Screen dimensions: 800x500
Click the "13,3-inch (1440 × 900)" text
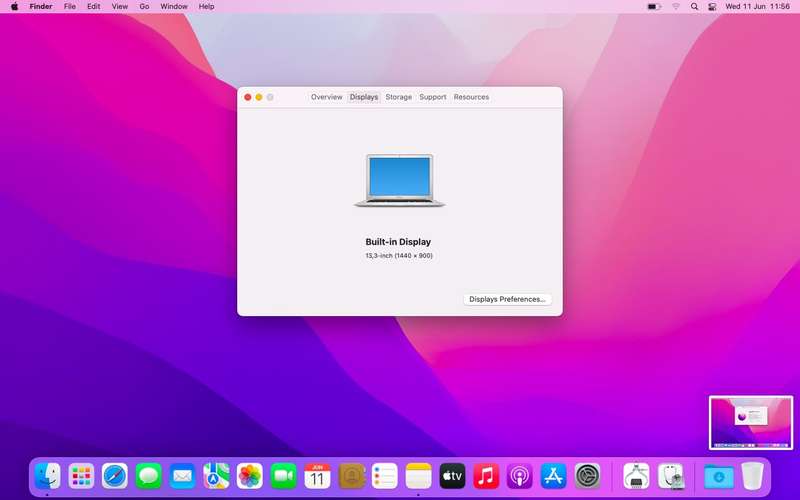pos(398,256)
